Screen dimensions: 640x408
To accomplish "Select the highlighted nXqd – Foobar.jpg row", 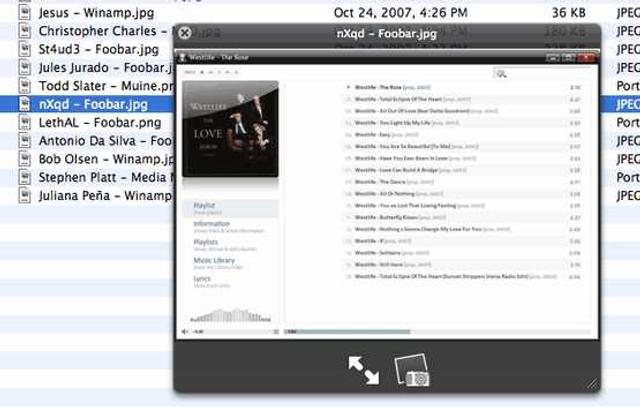I will click(93, 104).
